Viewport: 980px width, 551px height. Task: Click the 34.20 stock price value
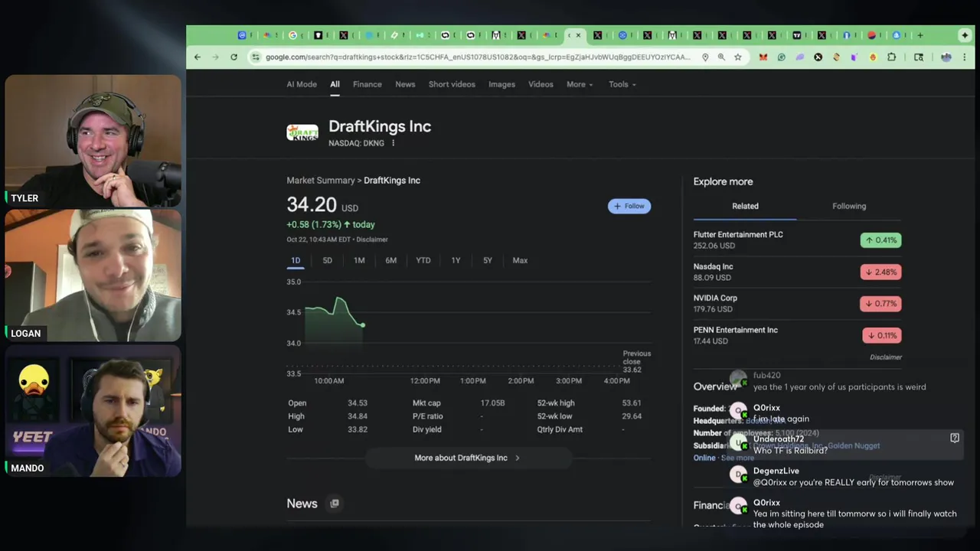(312, 205)
